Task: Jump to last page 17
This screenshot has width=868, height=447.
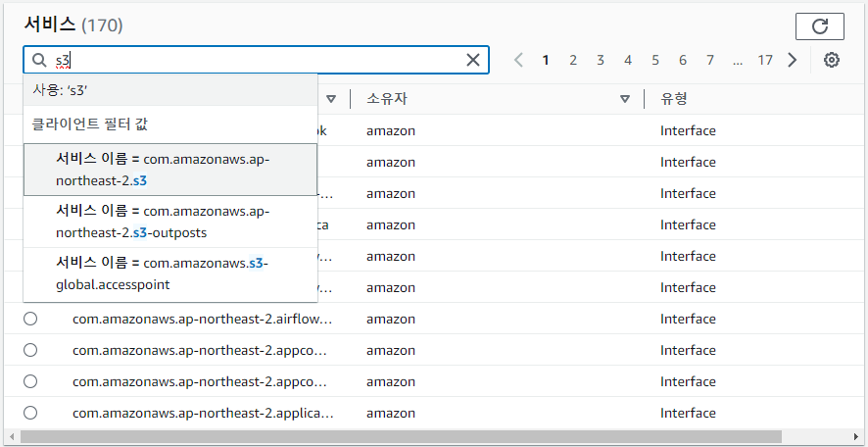Action: pyautogui.click(x=765, y=60)
